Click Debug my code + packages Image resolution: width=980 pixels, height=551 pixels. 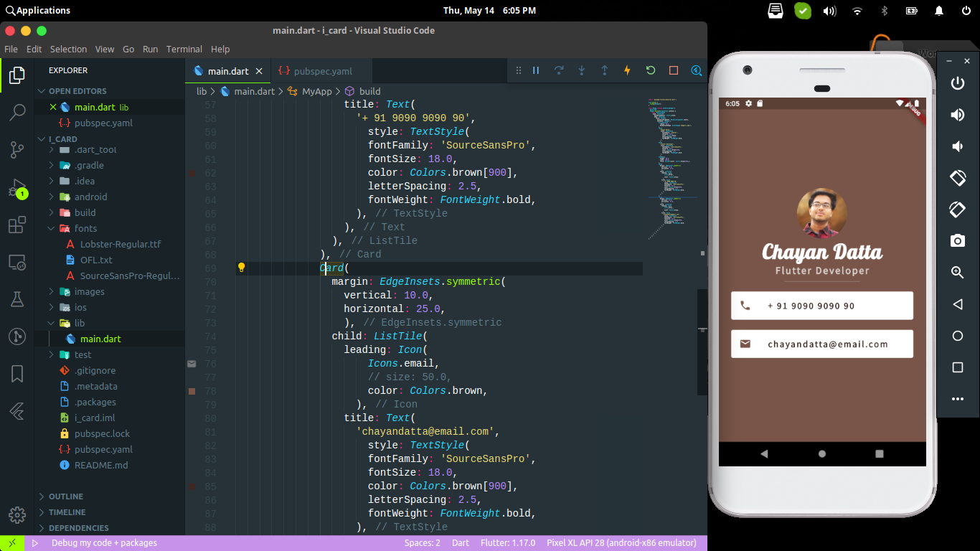(104, 543)
